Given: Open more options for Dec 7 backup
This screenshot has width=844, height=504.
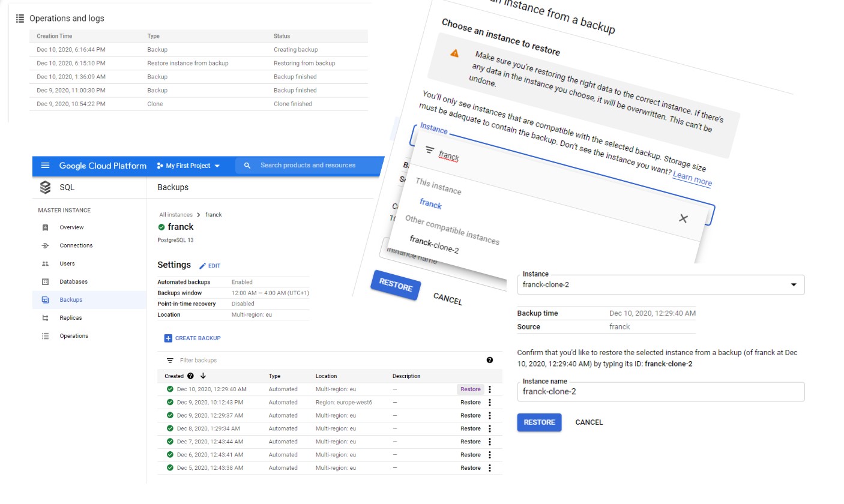Looking at the screenshot, I should (490, 442).
